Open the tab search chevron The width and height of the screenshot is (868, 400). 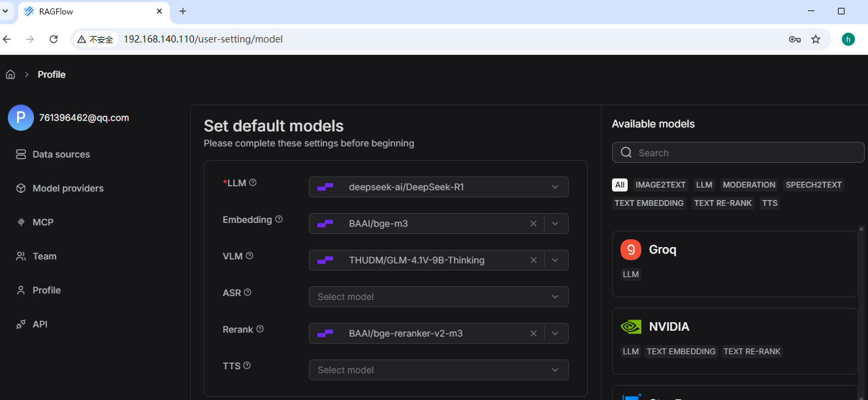click(6, 11)
